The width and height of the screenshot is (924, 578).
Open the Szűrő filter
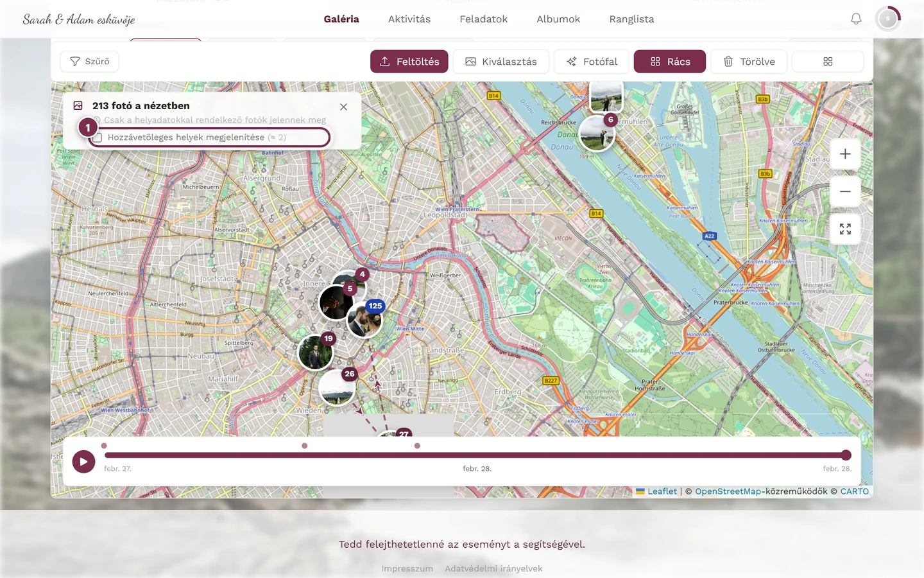pos(89,62)
